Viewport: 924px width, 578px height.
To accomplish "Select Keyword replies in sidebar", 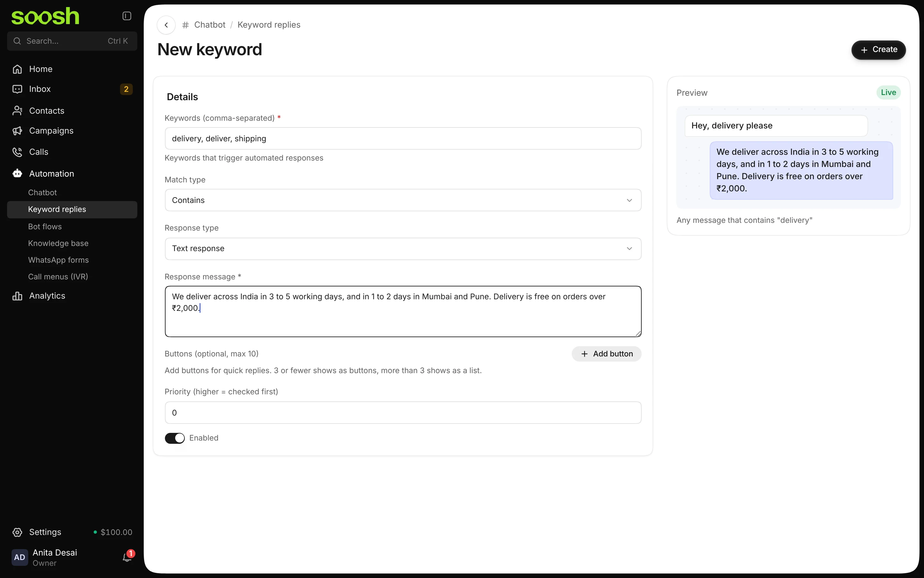I will click(x=72, y=209).
